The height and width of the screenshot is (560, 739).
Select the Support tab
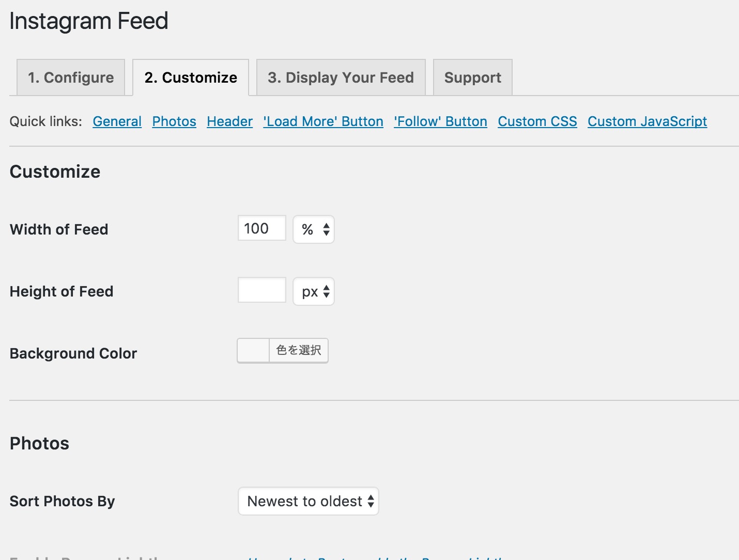tap(472, 77)
